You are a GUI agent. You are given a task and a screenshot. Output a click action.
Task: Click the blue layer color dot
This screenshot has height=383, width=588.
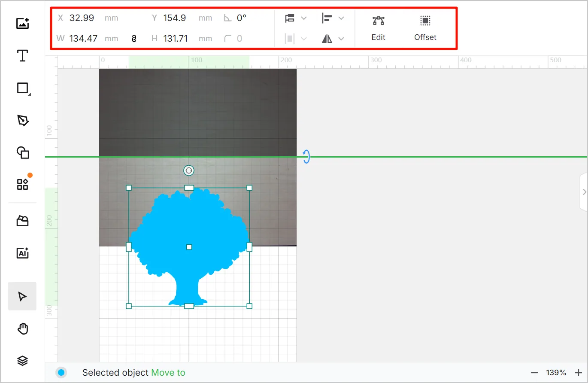pos(61,373)
